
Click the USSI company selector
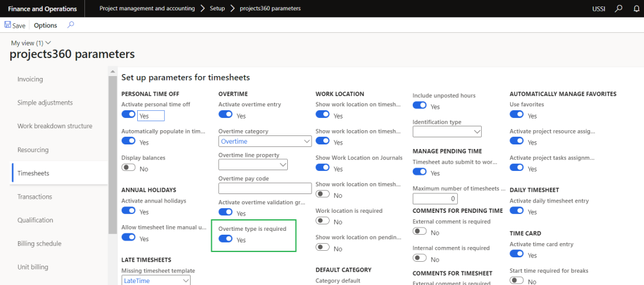598,8
